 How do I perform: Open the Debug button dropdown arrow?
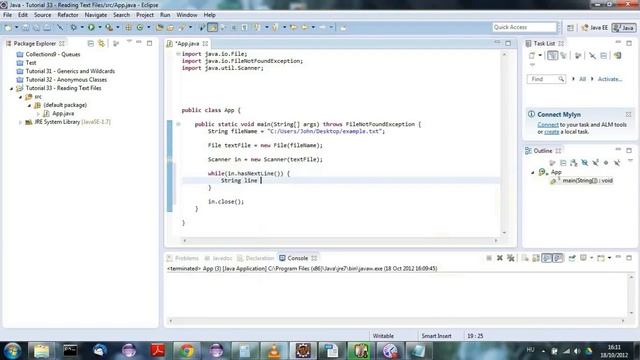tap(82, 27)
